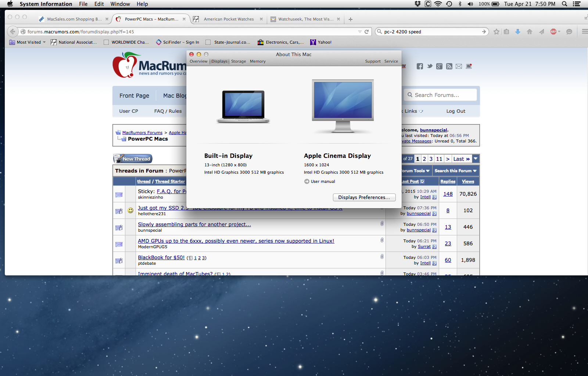This screenshot has width=588, height=376.
Task: Open the Help menu
Action: [142, 4]
